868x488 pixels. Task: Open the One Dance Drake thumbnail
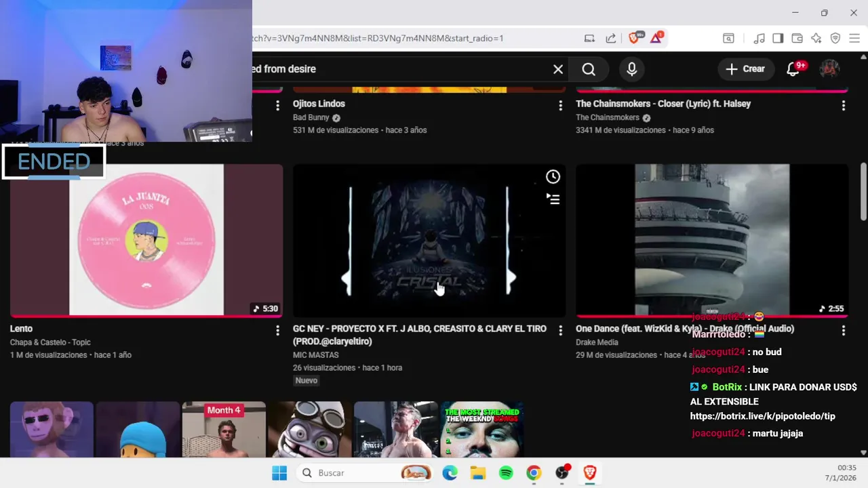[x=712, y=240]
